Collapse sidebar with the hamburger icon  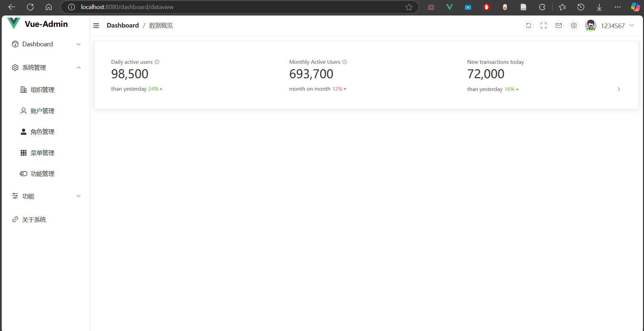(x=96, y=26)
